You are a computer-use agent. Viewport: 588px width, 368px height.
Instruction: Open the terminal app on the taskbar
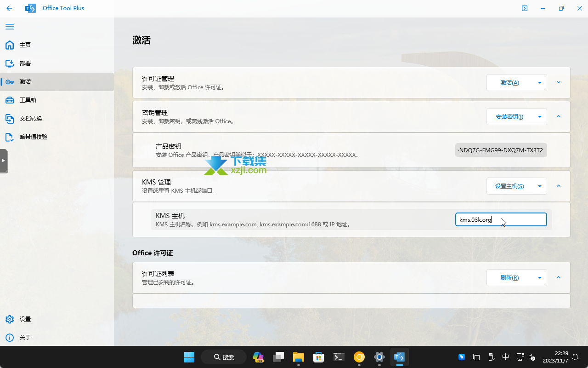point(339,357)
